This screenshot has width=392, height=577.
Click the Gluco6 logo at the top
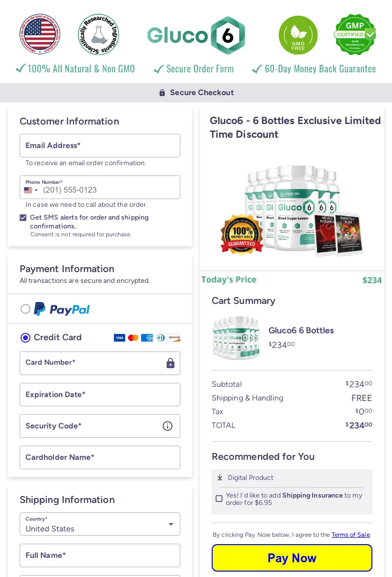196,35
